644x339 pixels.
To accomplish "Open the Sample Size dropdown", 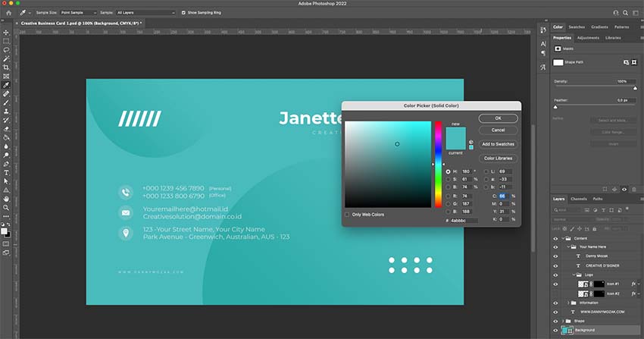I will (79, 13).
